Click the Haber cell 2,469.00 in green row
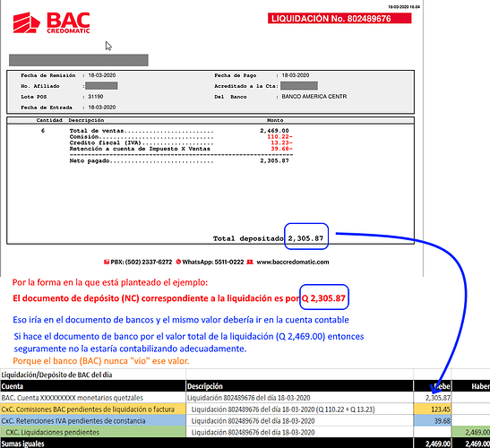Image resolution: width=490 pixels, height=448 pixels. point(471,433)
